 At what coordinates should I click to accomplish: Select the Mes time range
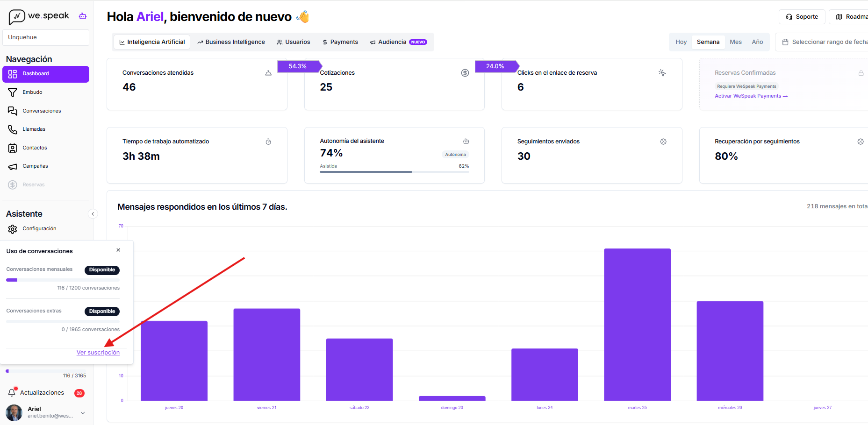pos(736,42)
